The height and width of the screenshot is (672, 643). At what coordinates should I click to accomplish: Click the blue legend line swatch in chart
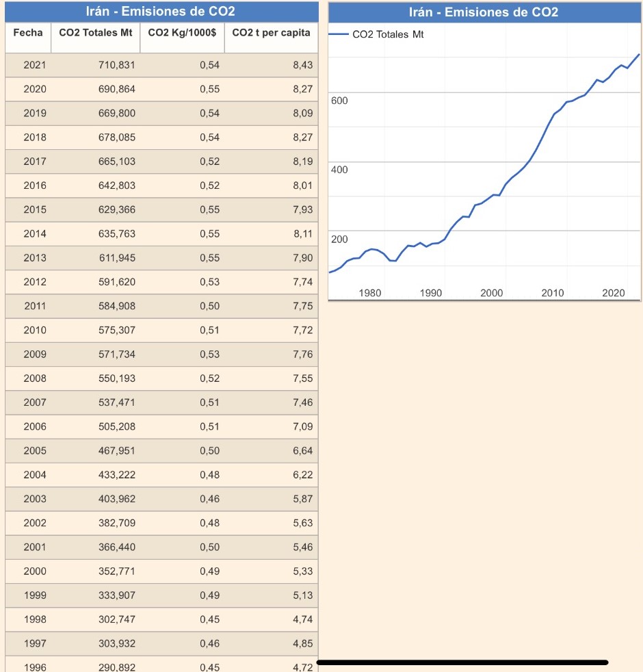(339, 34)
